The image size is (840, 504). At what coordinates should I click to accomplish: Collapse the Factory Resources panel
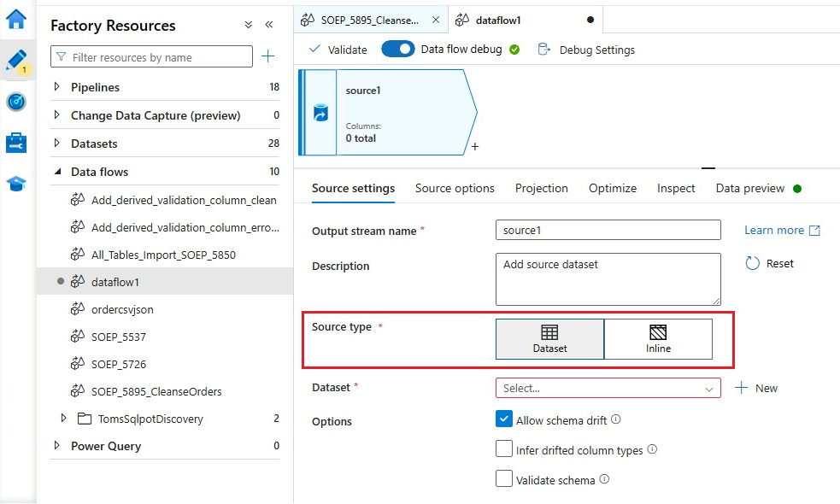click(x=269, y=26)
